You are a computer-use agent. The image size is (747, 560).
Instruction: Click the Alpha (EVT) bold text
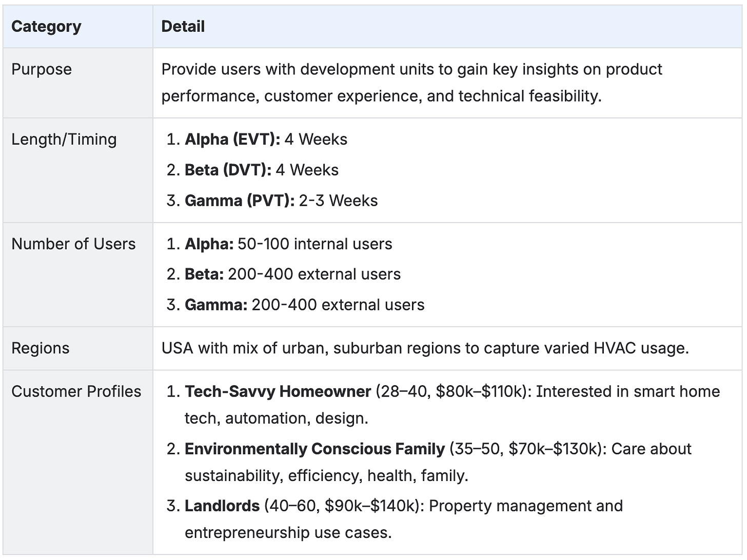click(232, 139)
